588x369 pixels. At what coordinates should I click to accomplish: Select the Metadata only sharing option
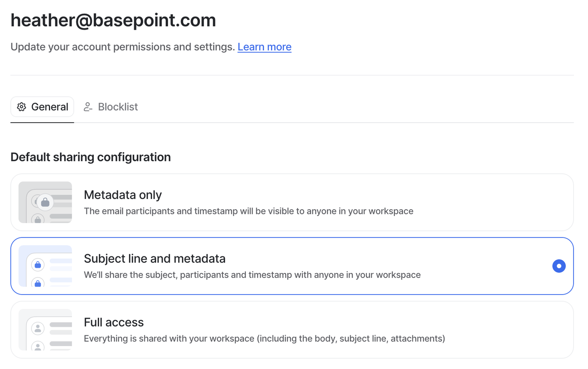coord(292,202)
